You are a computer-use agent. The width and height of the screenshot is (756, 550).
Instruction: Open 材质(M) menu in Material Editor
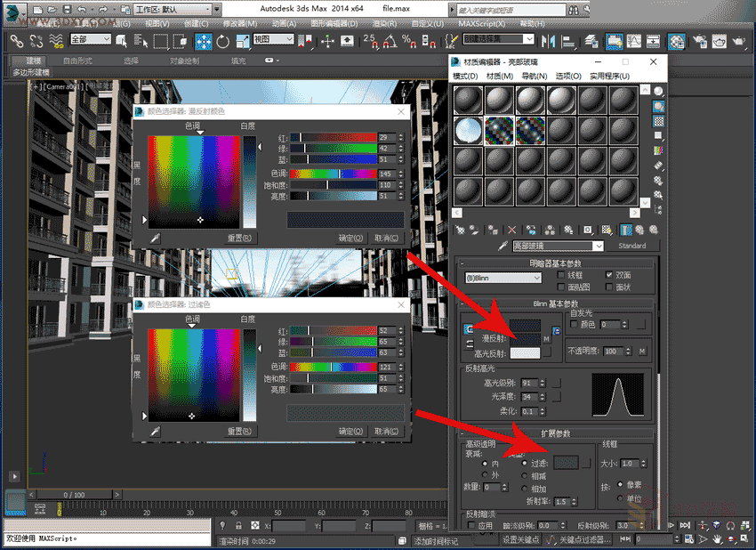(x=500, y=77)
